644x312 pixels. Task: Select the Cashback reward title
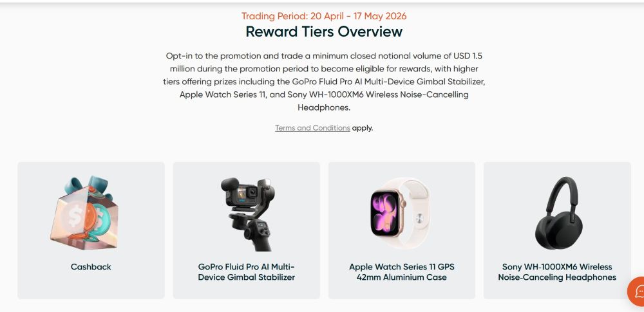pos(91,267)
